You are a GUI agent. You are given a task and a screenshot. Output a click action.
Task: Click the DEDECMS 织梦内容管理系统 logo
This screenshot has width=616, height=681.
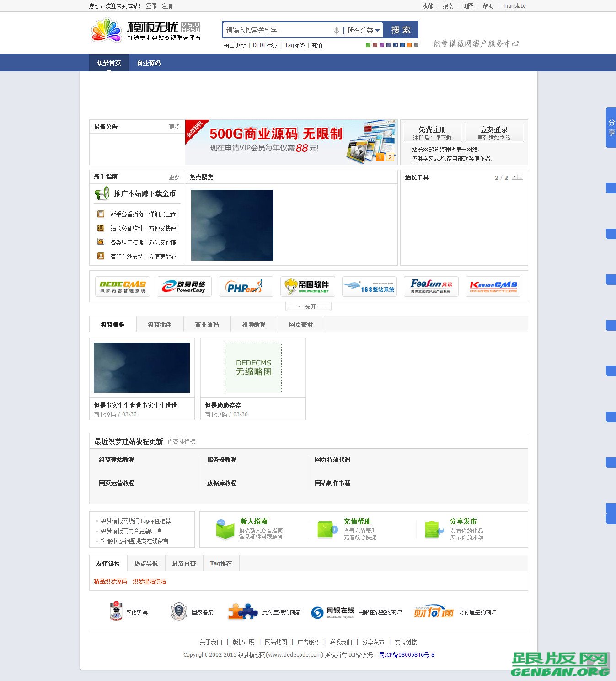[x=122, y=286]
